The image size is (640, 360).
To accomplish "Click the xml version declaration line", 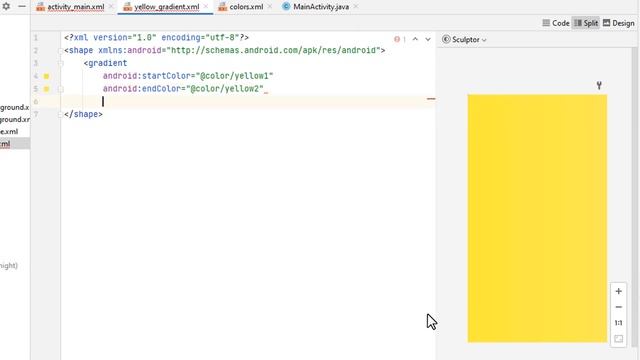I will [x=156, y=38].
